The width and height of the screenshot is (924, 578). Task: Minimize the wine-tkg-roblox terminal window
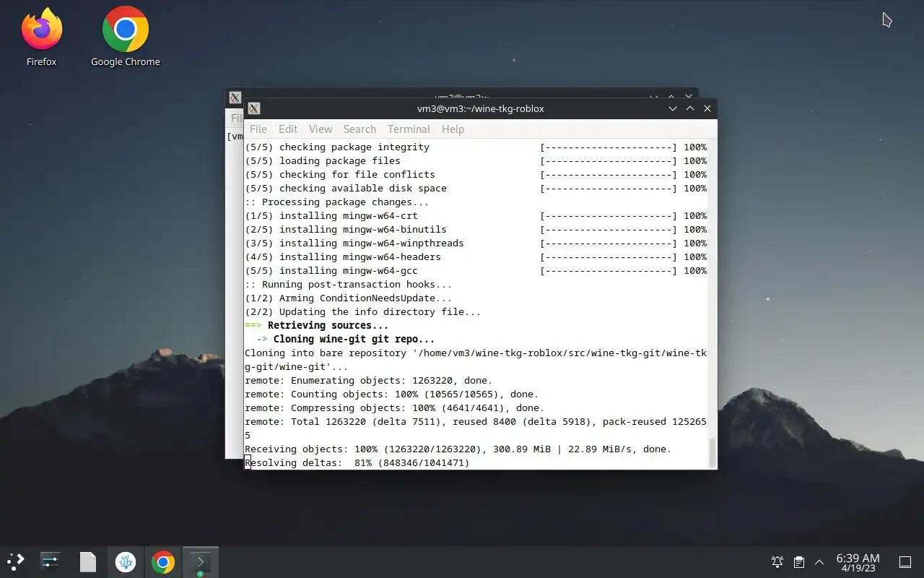672,108
